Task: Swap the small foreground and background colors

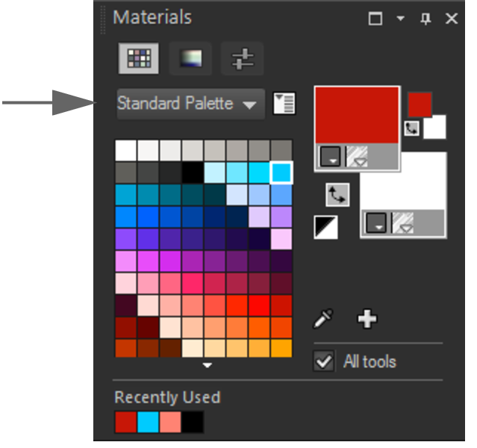Action: point(411,128)
